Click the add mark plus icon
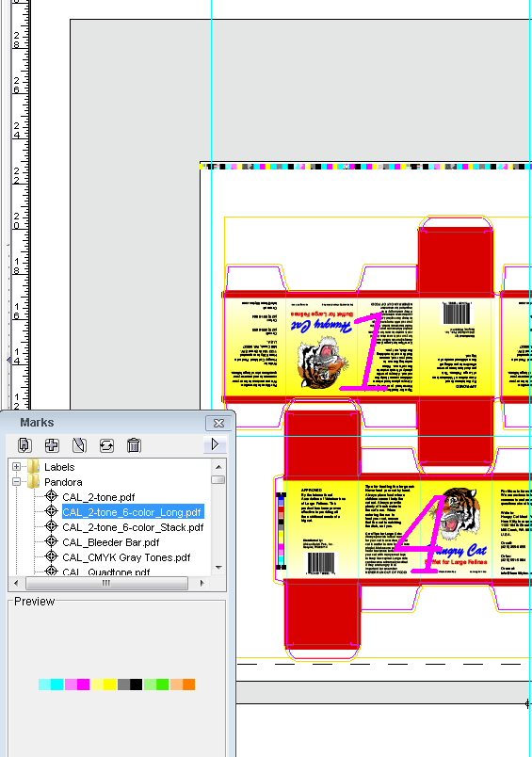This screenshot has height=757, width=532. coord(52,444)
